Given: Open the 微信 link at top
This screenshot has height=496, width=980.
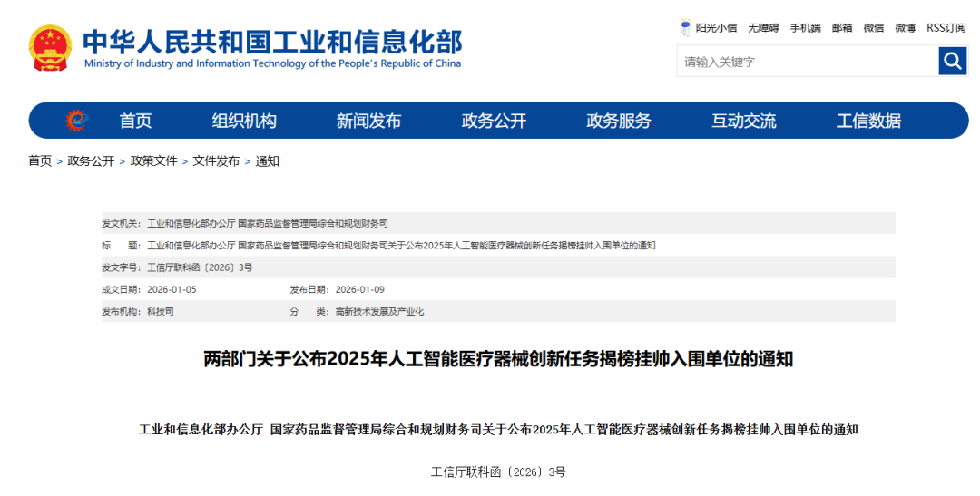Looking at the screenshot, I should [x=873, y=28].
